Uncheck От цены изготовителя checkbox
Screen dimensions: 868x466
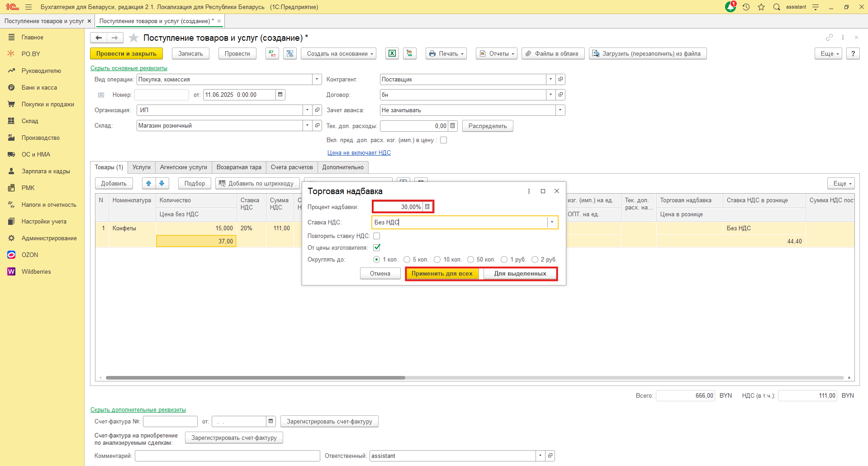click(x=376, y=247)
